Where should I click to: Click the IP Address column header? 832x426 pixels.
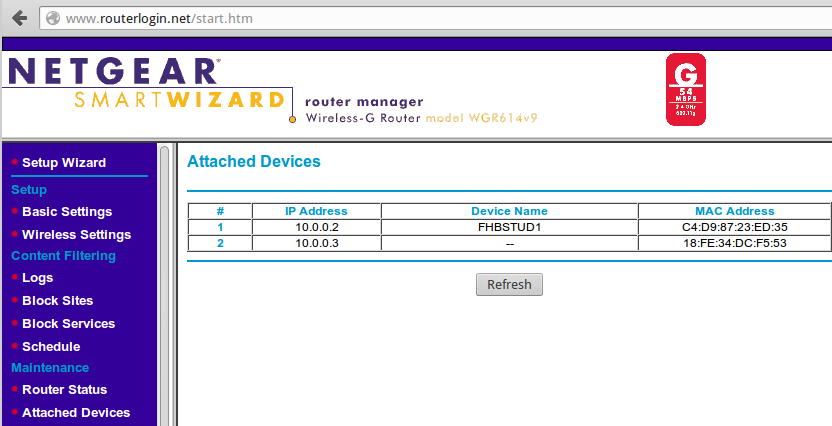click(x=316, y=211)
